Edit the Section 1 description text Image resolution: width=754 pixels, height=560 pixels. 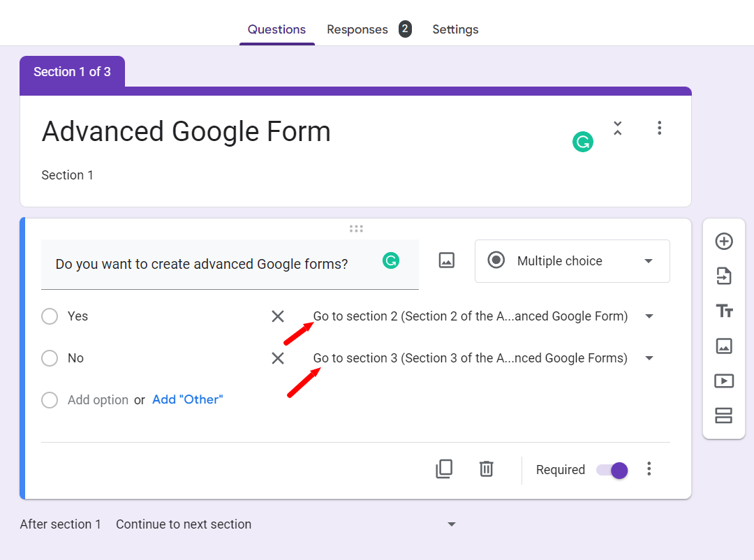[67, 175]
